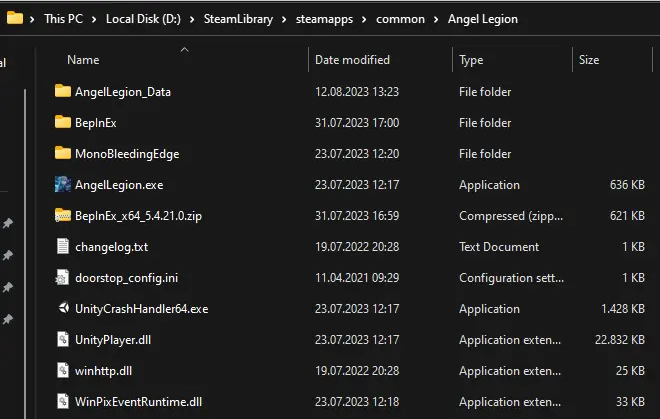This screenshot has width=660, height=419.
Task: Expand the chevron after steamapps breadcrumb
Action: [x=364, y=19]
